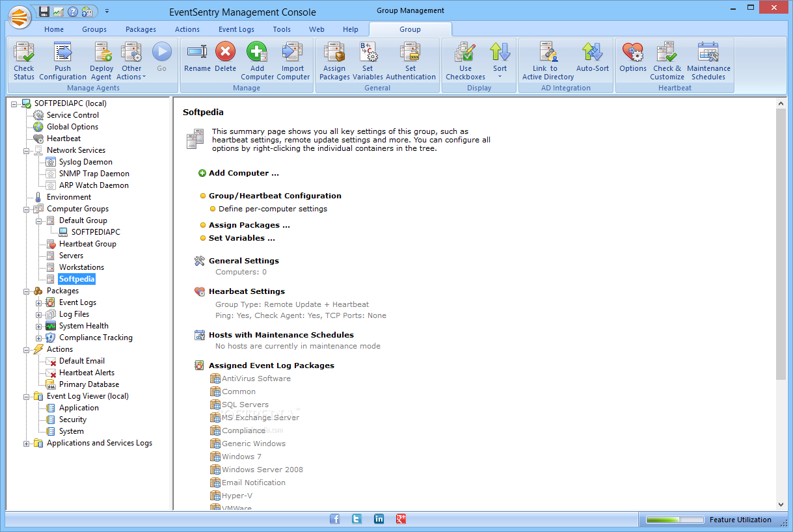Image resolution: width=793 pixels, height=532 pixels.
Task: Select the Workstations group
Action: click(81, 267)
